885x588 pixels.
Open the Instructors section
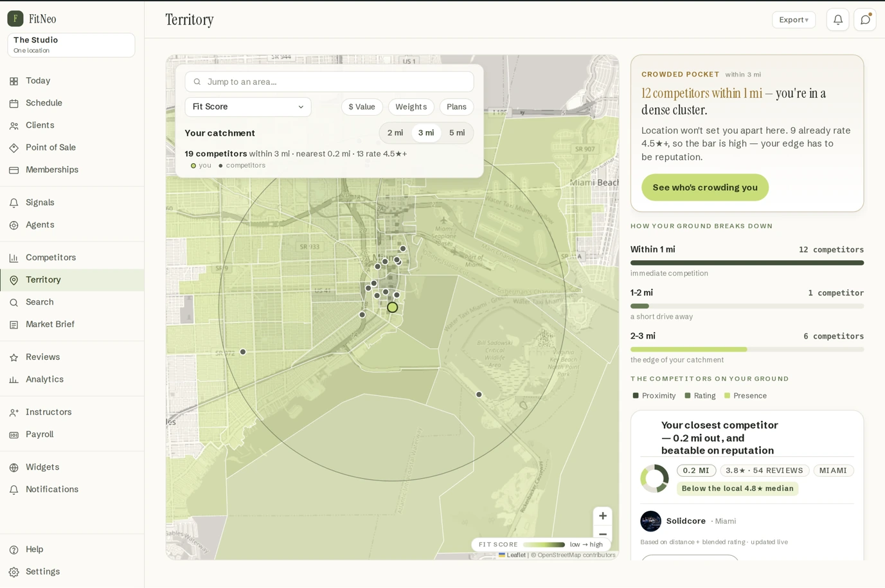(72, 413)
